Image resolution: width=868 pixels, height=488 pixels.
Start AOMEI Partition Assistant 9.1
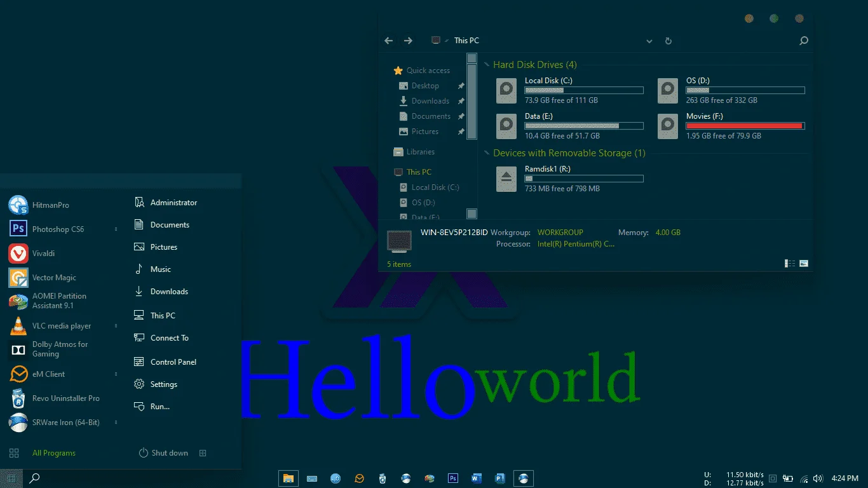coord(48,301)
